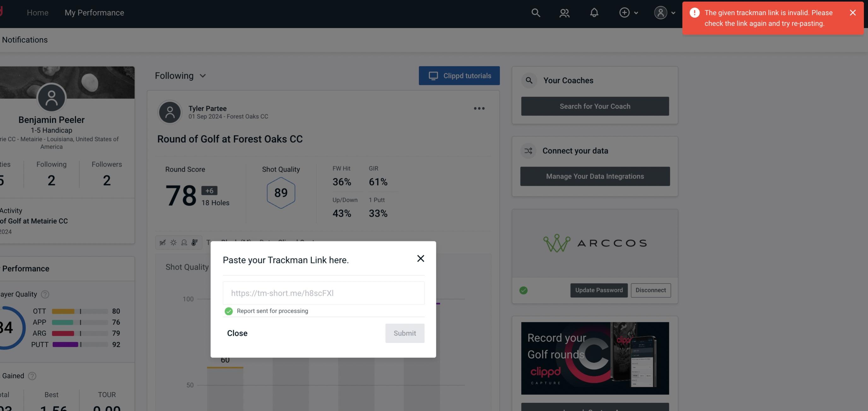The image size is (868, 411).
Task: Expand the user profile dropdown menu
Action: pyautogui.click(x=665, y=12)
